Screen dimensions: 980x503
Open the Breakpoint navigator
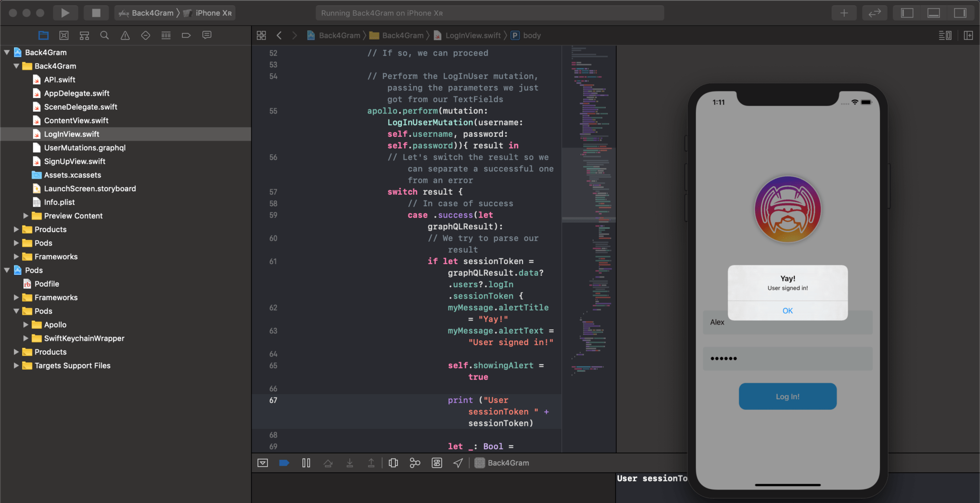tap(186, 35)
